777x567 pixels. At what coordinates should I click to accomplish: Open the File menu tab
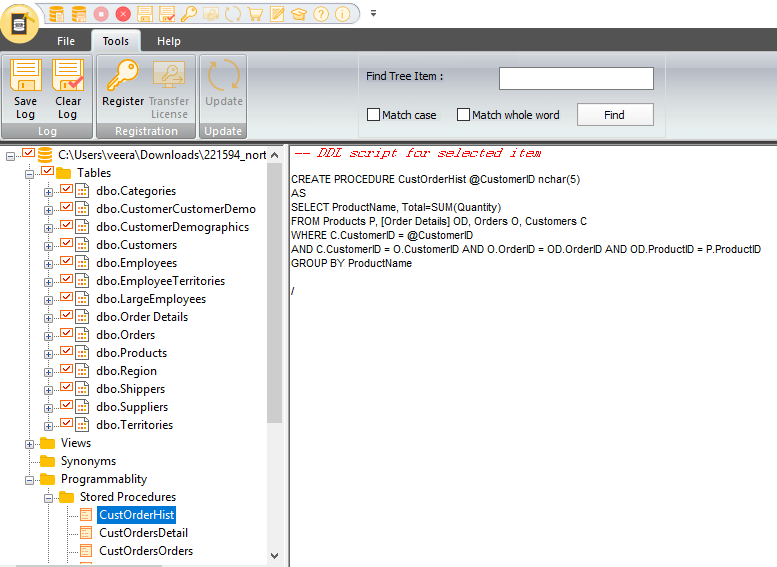pos(66,41)
